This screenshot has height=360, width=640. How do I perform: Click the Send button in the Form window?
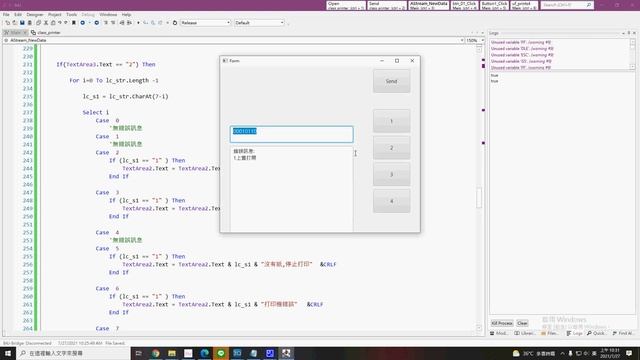coord(391,81)
